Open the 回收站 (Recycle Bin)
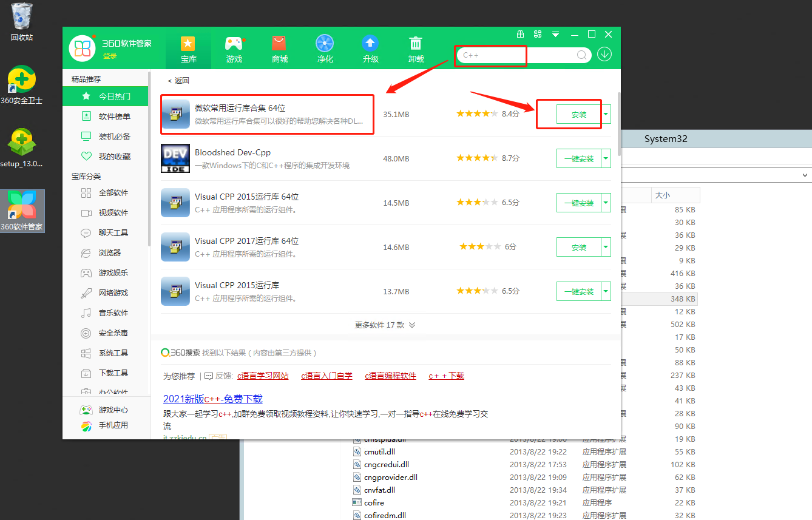This screenshot has height=520, width=812. coord(22,18)
